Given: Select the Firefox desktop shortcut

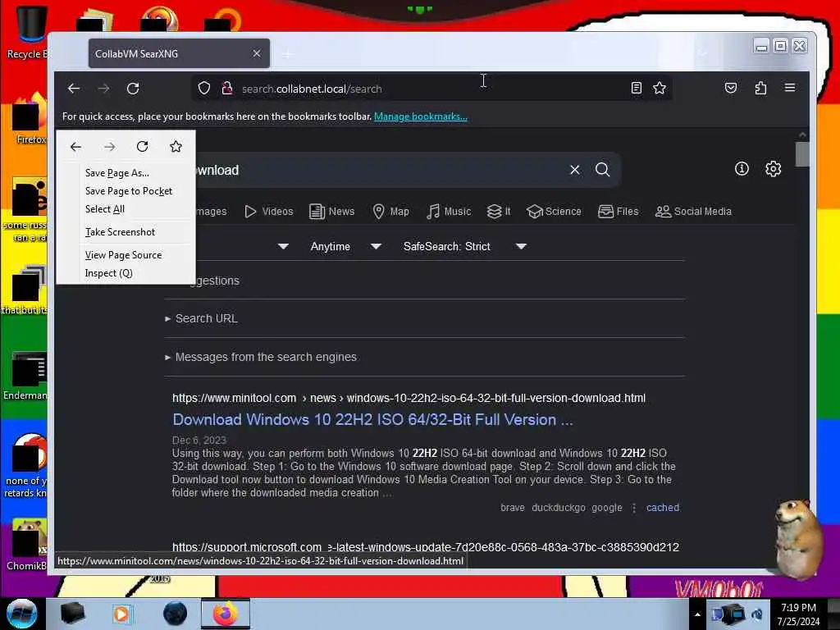Looking at the screenshot, I should tap(30, 119).
